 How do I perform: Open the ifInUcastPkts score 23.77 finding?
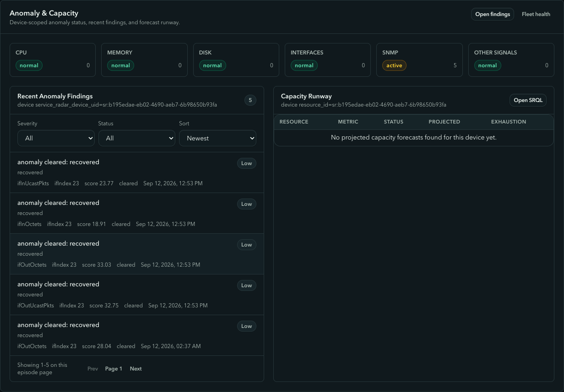[137, 172]
